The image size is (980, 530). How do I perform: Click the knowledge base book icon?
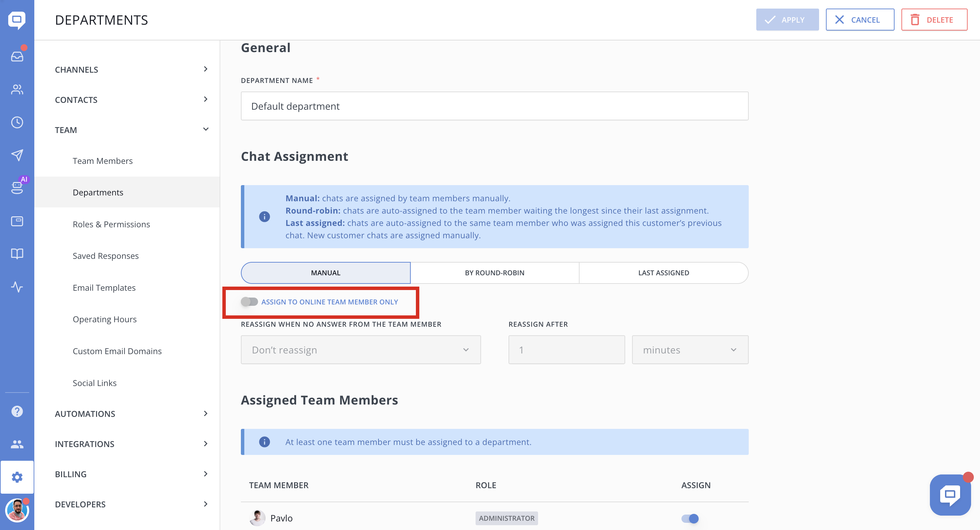point(17,254)
